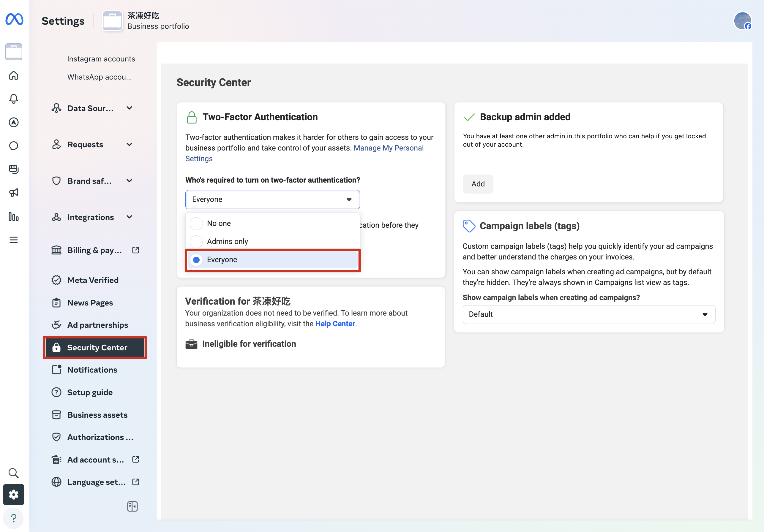
Task: Open WhatsApp accounts in the sidebar
Action: (100, 77)
